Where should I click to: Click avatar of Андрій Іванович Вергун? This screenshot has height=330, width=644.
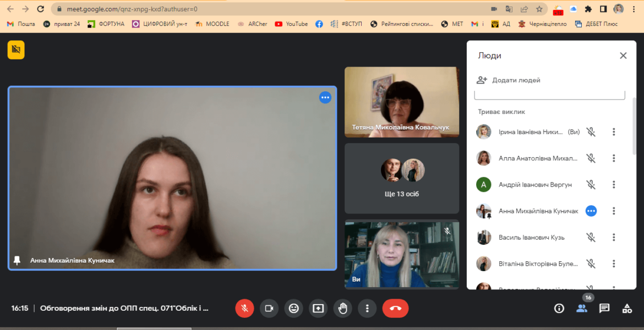point(483,185)
